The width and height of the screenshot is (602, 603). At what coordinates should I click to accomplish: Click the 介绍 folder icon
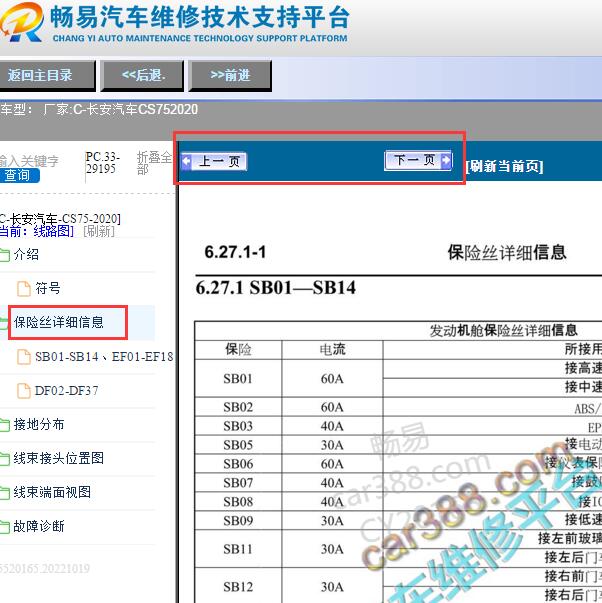pyautogui.click(x=5, y=255)
